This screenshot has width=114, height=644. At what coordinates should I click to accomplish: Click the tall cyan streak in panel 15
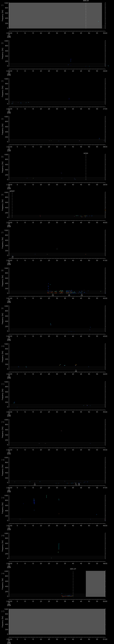(x=59, y=546)
